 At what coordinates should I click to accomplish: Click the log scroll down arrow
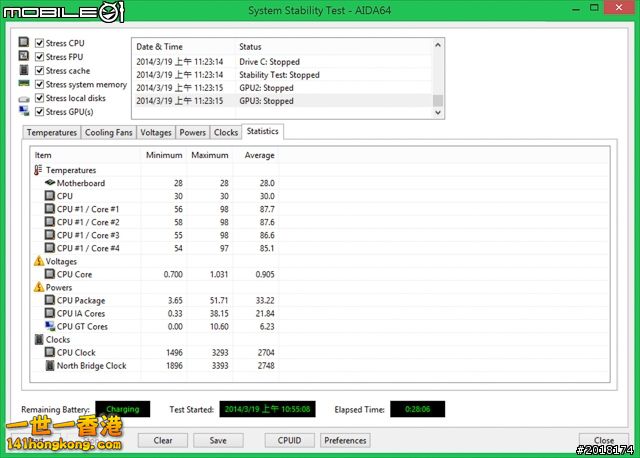[x=438, y=112]
